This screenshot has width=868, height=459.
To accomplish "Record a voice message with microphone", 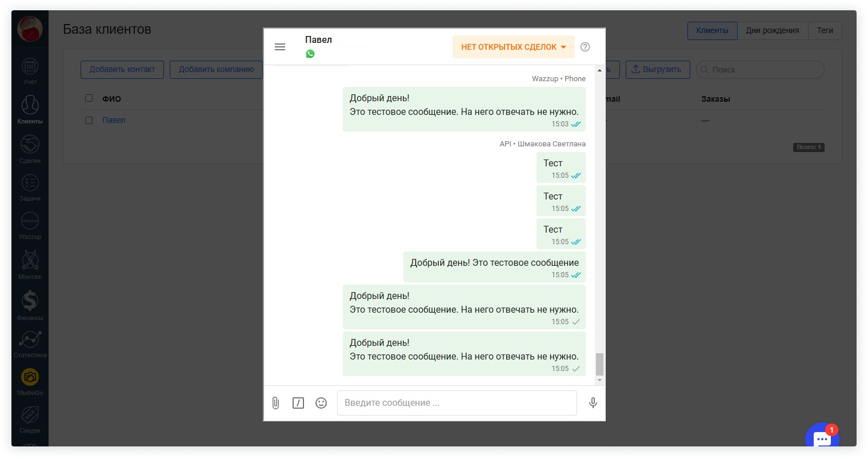I will point(593,403).
